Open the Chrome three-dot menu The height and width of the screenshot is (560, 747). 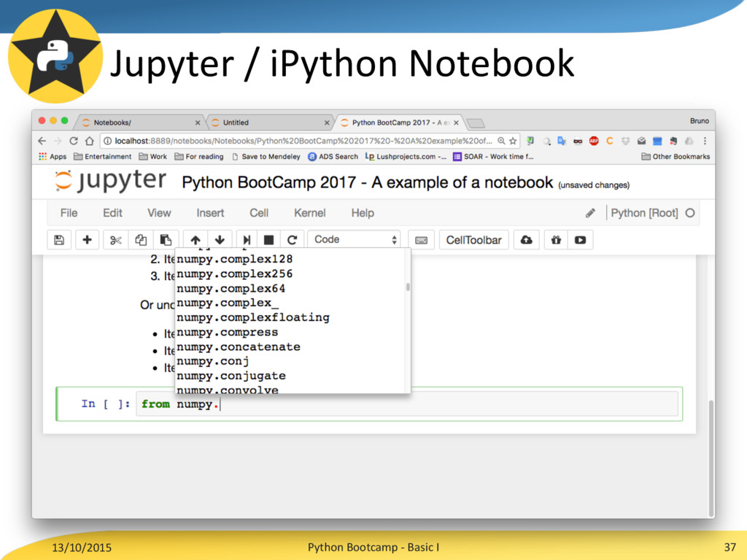pos(705,141)
